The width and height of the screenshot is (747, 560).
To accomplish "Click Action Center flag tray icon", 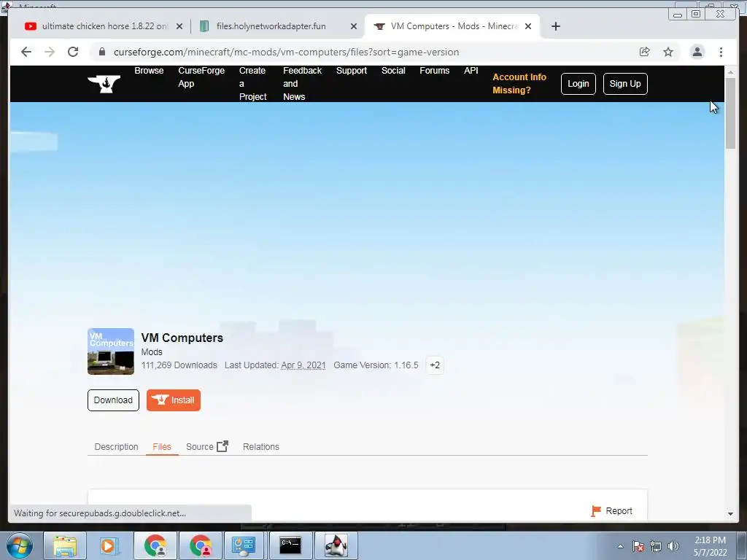I will [638, 546].
